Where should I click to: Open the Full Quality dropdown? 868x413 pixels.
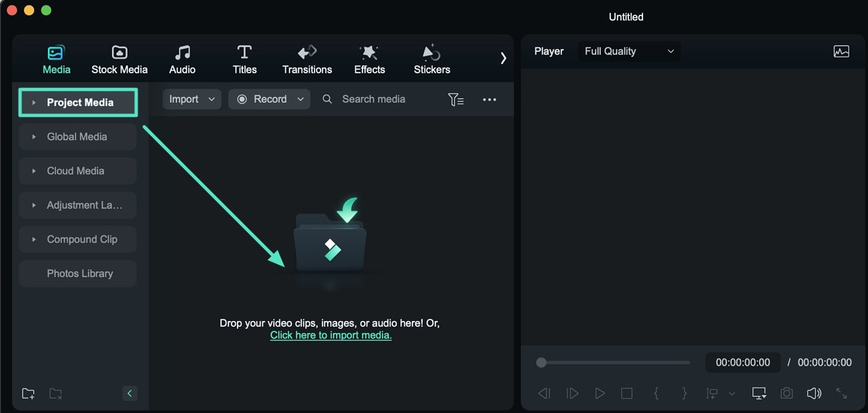(x=629, y=51)
